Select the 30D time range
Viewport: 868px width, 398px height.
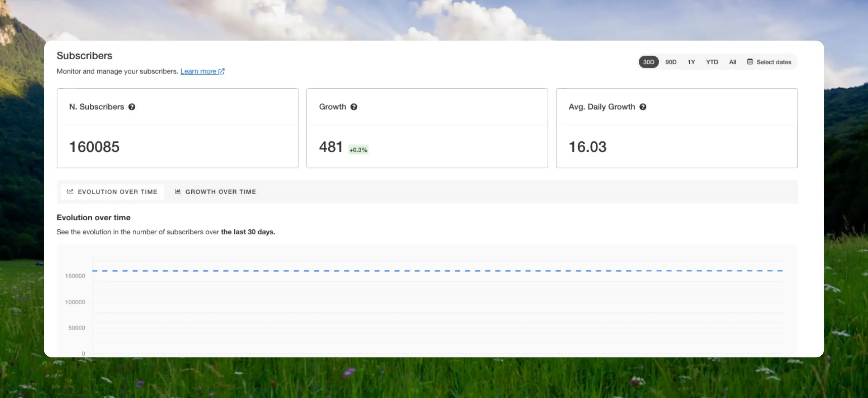click(648, 62)
